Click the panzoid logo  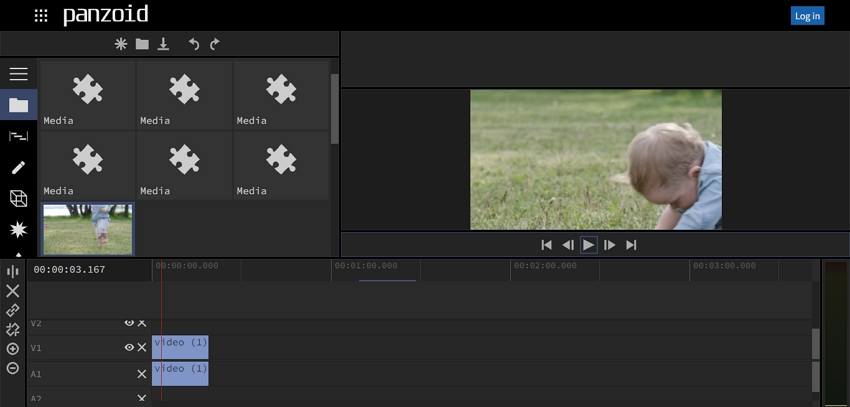[105, 15]
